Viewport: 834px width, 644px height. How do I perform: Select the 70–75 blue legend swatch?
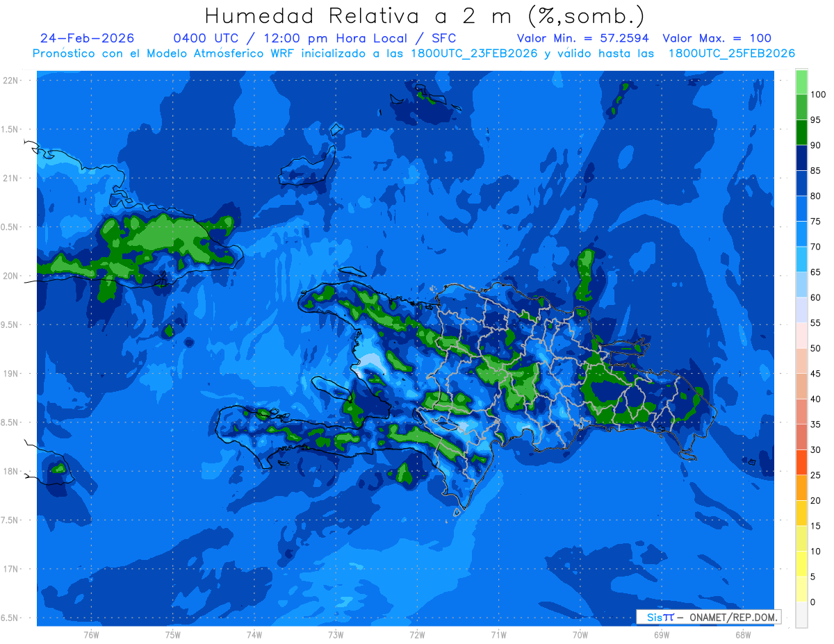click(801, 234)
